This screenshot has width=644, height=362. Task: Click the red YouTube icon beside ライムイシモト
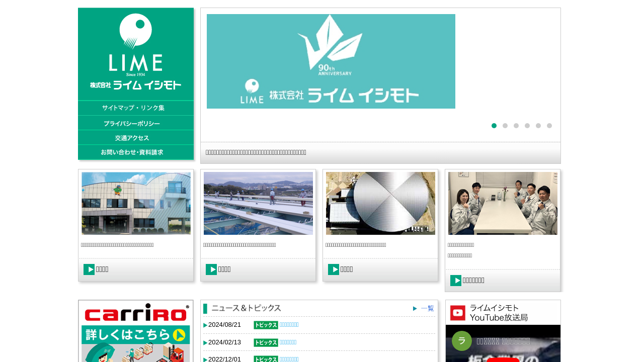457,313
